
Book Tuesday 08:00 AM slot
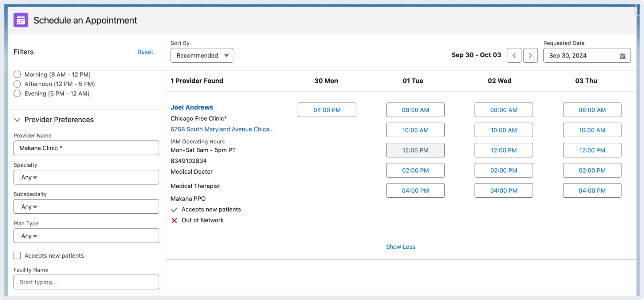pos(415,110)
